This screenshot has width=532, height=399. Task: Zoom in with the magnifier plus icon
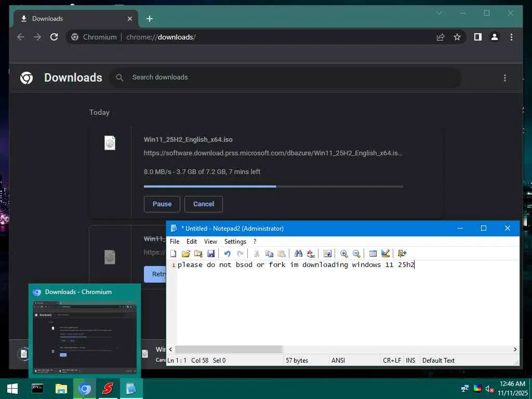coord(344,254)
